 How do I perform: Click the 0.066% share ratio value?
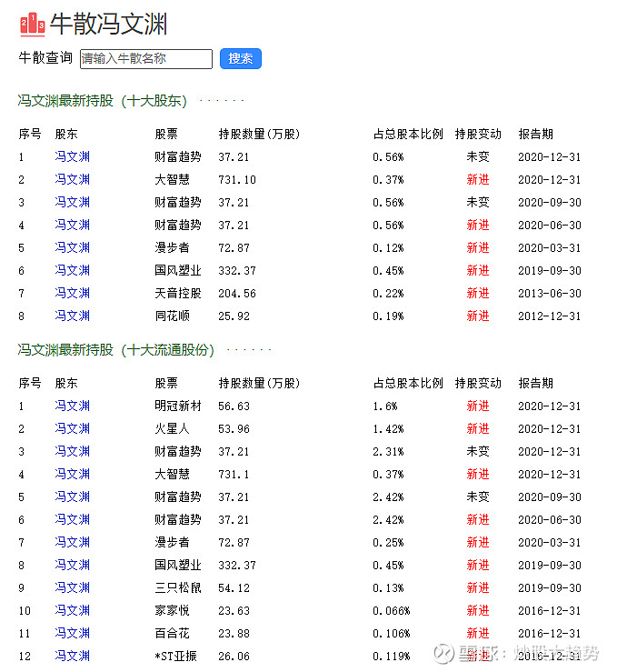point(392,611)
